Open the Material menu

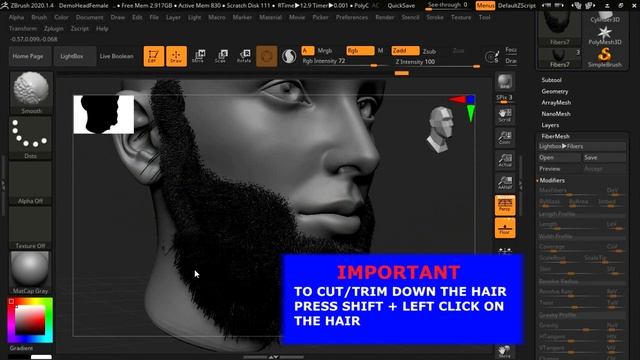(270, 18)
